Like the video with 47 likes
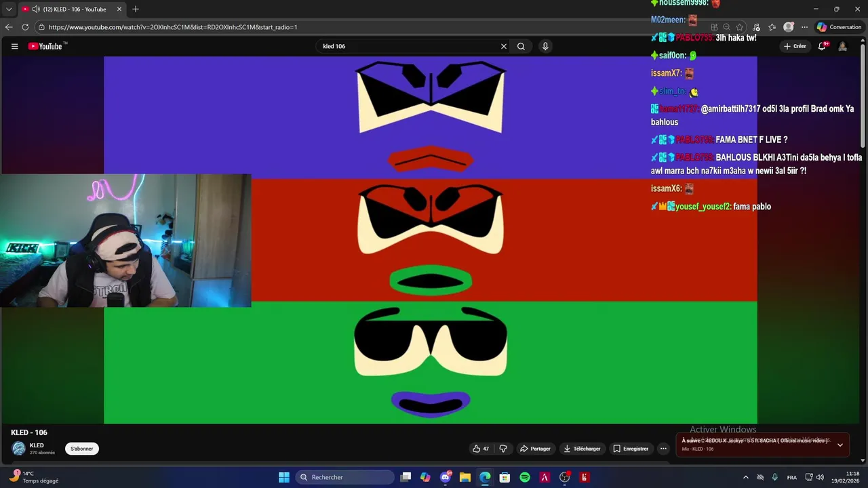 pyautogui.click(x=481, y=449)
